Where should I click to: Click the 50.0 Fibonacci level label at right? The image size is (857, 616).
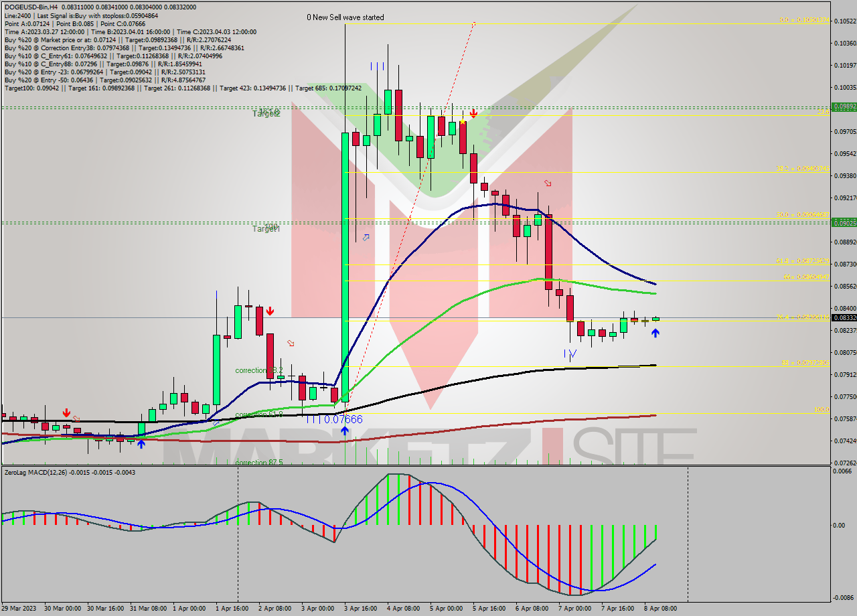pos(803,215)
